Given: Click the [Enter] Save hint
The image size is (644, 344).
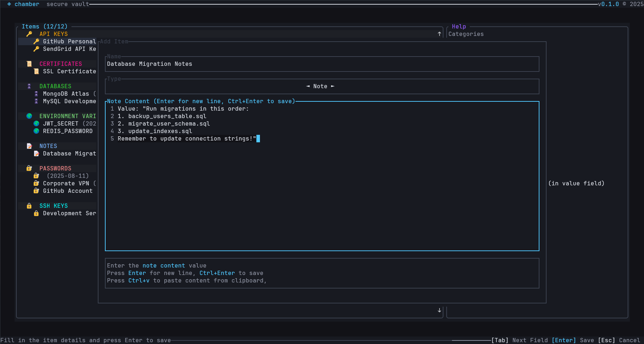Looking at the screenshot, I should pos(573,340).
